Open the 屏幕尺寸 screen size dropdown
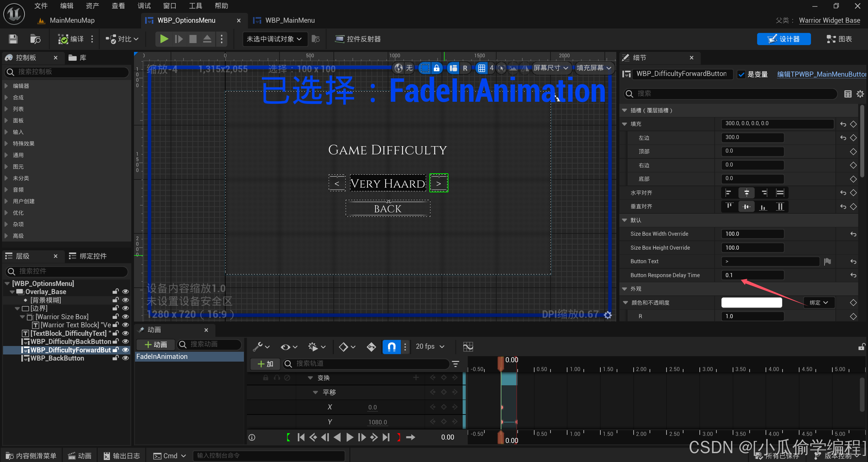The image size is (868, 462). tap(551, 68)
